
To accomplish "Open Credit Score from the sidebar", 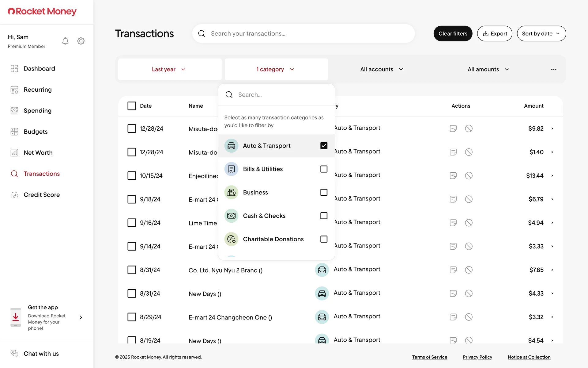I will tap(42, 195).
